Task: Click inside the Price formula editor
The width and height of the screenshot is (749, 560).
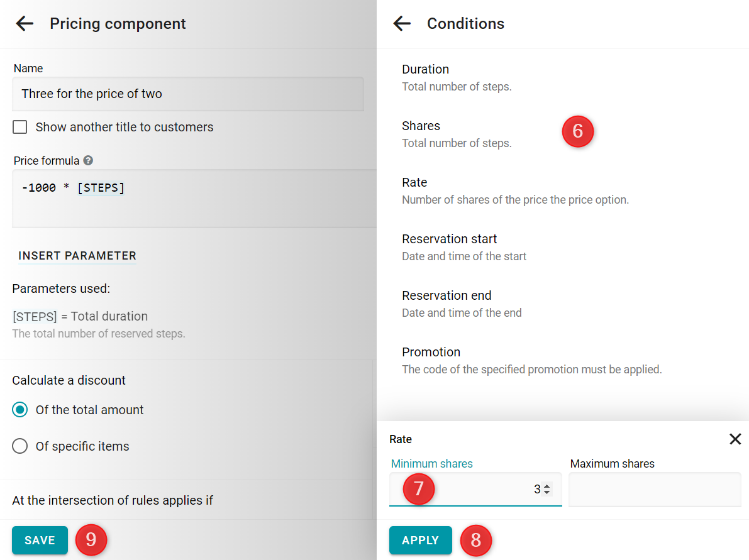Action: 194,198
